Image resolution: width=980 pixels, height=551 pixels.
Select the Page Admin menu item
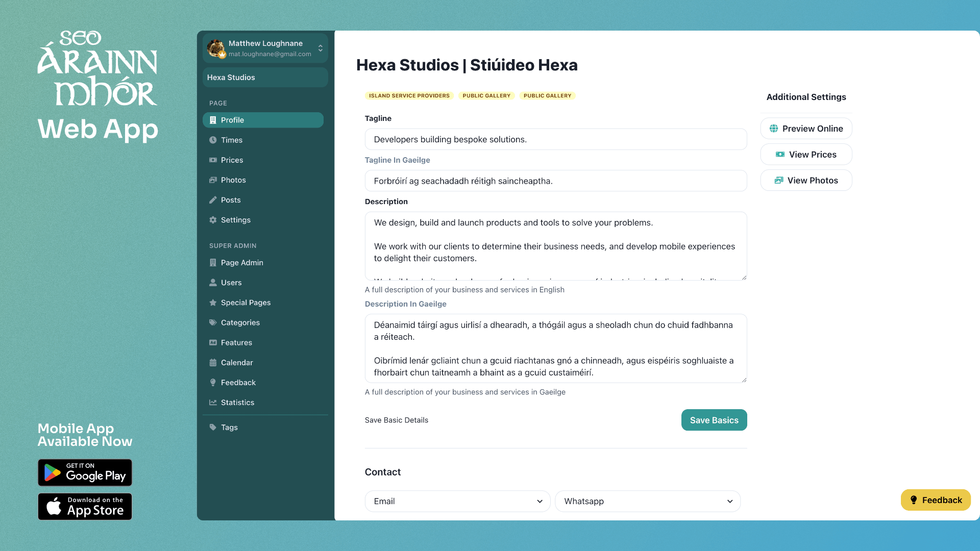[241, 262]
